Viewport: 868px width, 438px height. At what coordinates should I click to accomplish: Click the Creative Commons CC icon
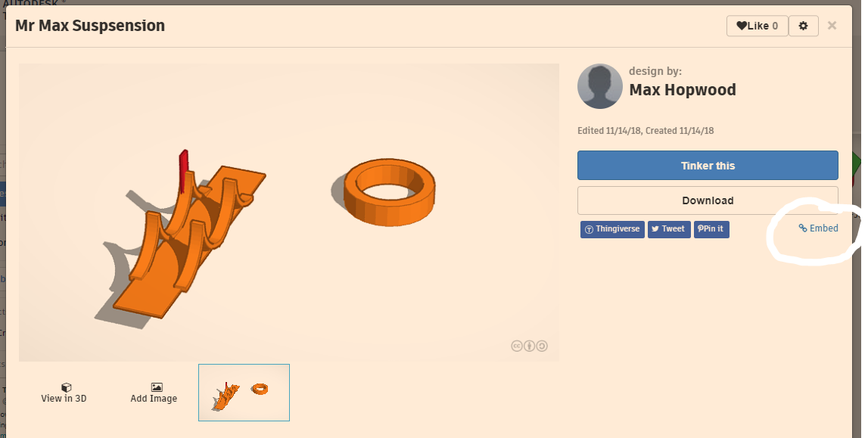pos(516,346)
